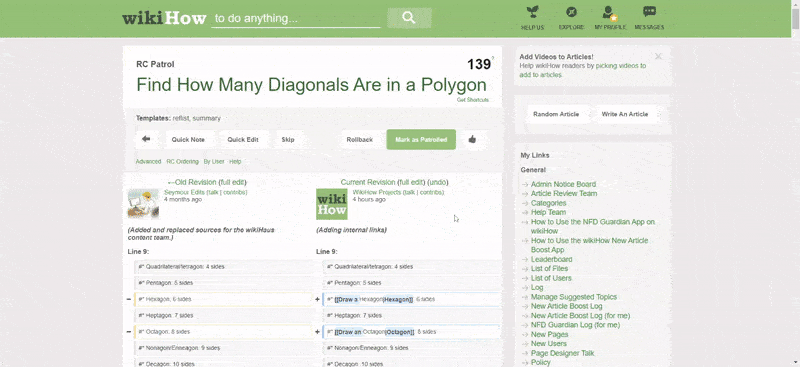
Task: Open Article Review Team link
Action: pyautogui.click(x=564, y=193)
